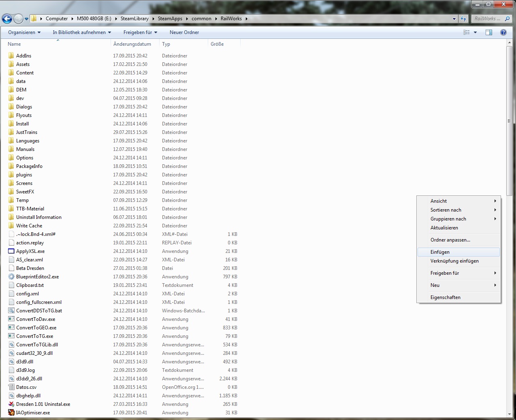Click the SteamApps breadcrumb in address bar
The height and width of the screenshot is (420, 516).
pyautogui.click(x=170, y=19)
